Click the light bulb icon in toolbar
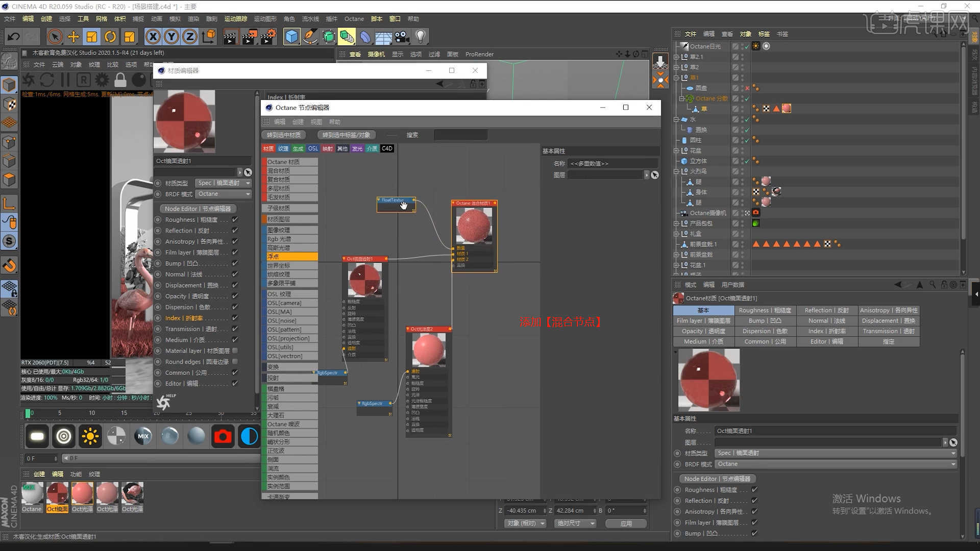The height and width of the screenshot is (551, 980). tap(420, 37)
